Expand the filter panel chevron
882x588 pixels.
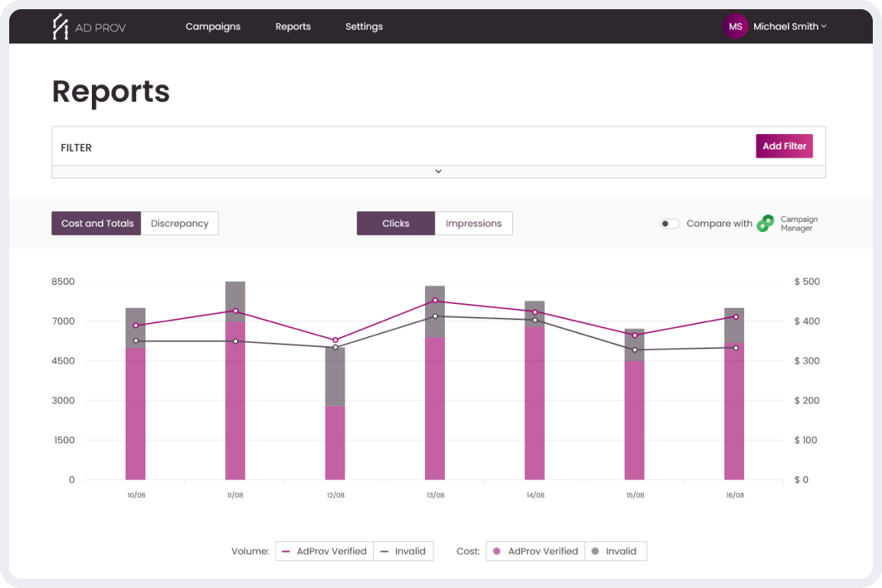click(439, 171)
